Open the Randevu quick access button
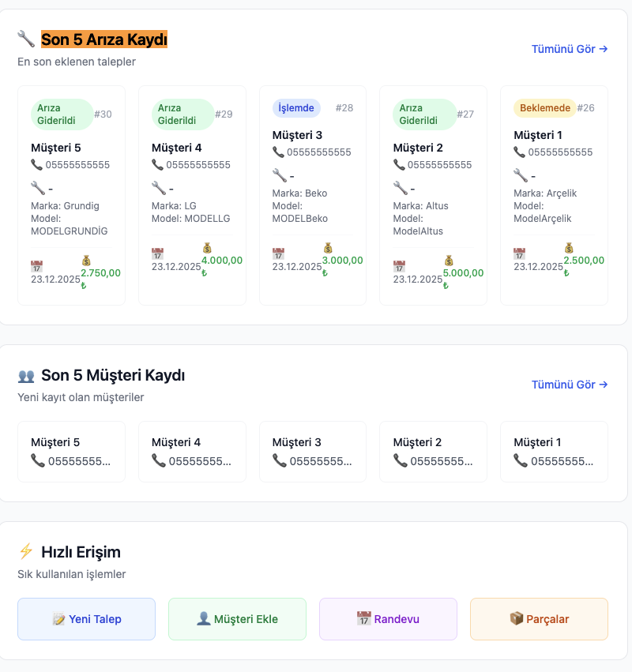The width and height of the screenshot is (632, 672). [x=388, y=619]
